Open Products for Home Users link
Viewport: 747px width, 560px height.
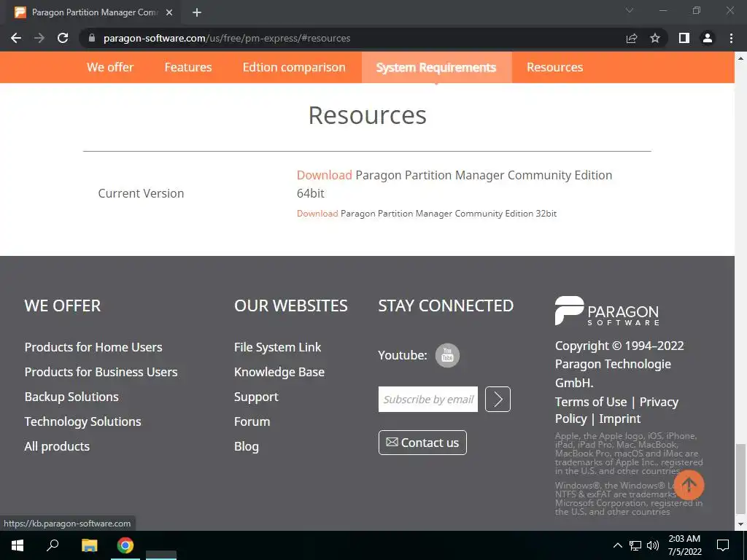pos(93,347)
